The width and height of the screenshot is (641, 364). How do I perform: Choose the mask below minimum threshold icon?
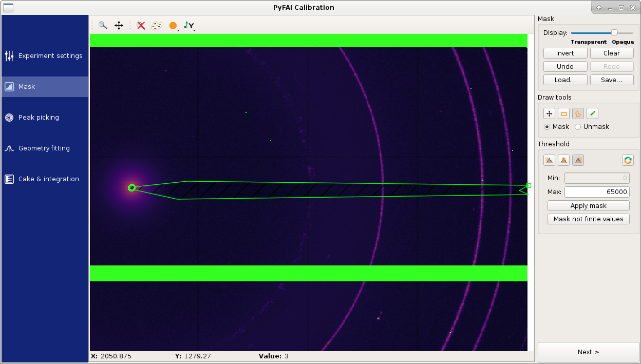pos(550,160)
